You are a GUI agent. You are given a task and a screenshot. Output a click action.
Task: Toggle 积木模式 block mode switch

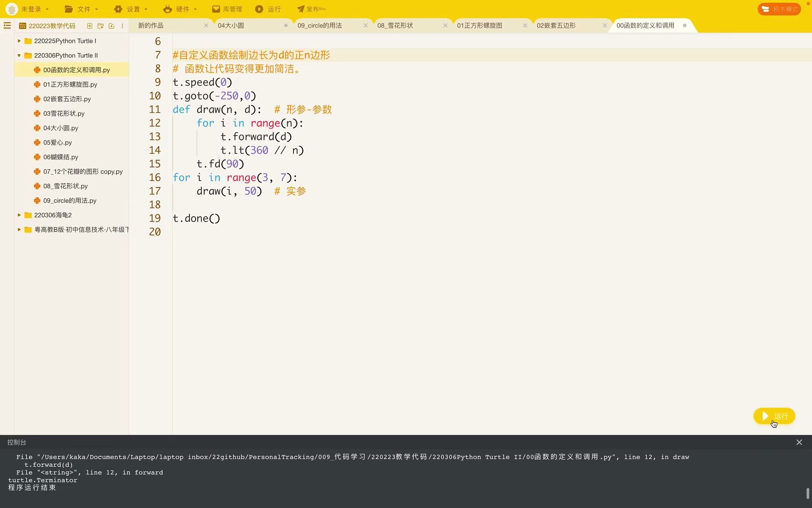(x=779, y=9)
